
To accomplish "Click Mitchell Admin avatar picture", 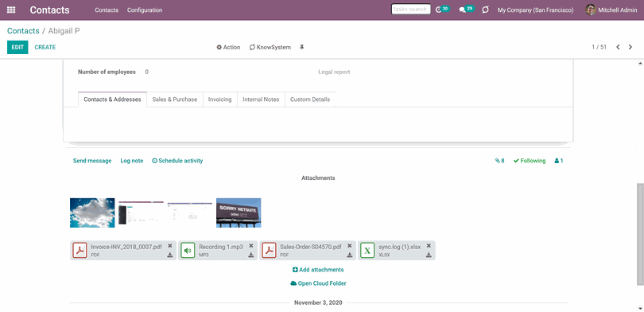I will pos(591,10).
